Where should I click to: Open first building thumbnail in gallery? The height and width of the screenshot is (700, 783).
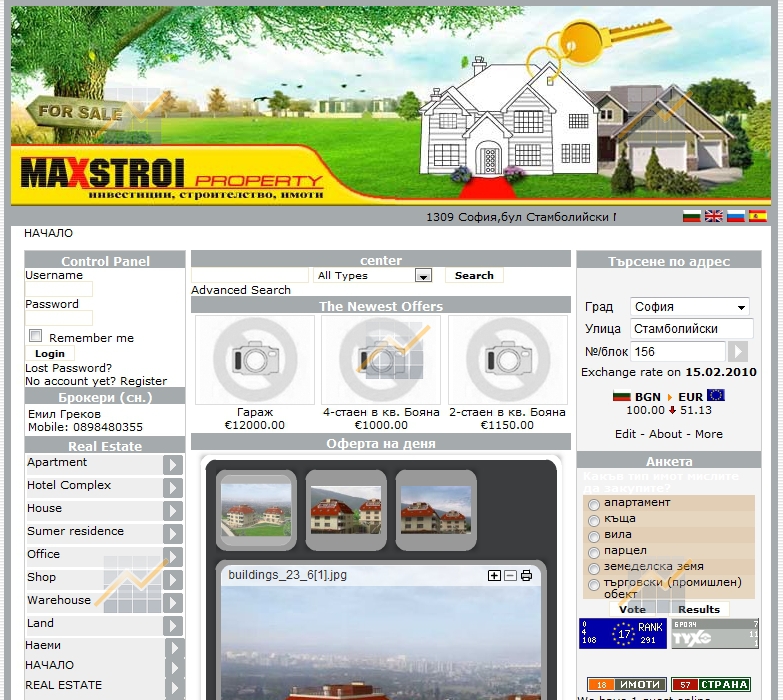(x=256, y=510)
